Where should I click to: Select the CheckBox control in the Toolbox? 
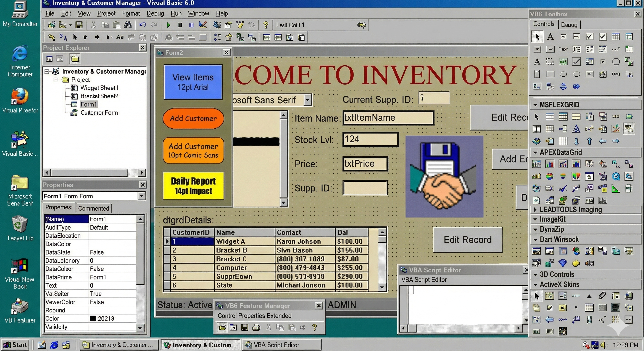pyautogui.click(x=589, y=37)
